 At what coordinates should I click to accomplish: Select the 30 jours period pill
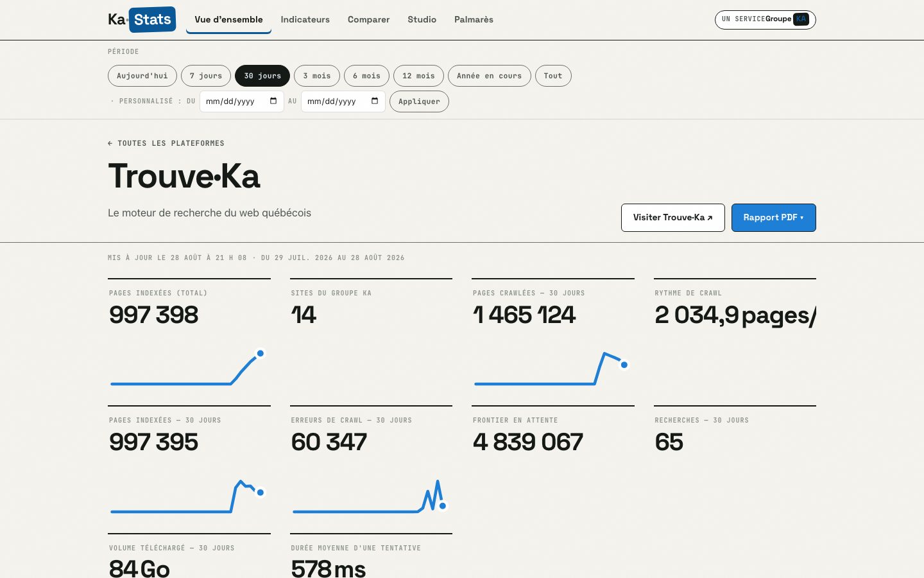coord(262,76)
